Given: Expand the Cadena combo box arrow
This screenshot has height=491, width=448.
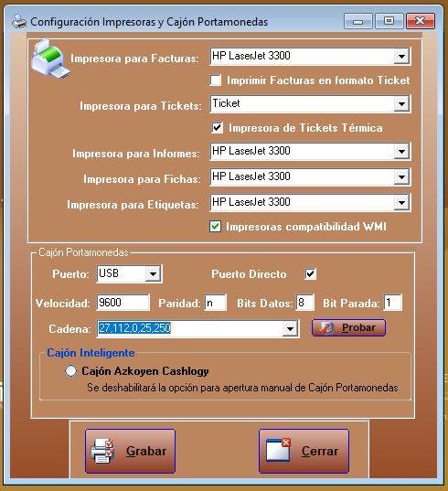Looking at the screenshot, I should [x=290, y=329].
